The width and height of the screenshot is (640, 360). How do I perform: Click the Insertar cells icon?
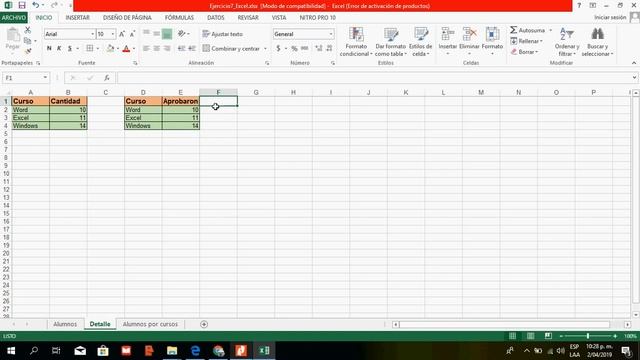point(448,35)
